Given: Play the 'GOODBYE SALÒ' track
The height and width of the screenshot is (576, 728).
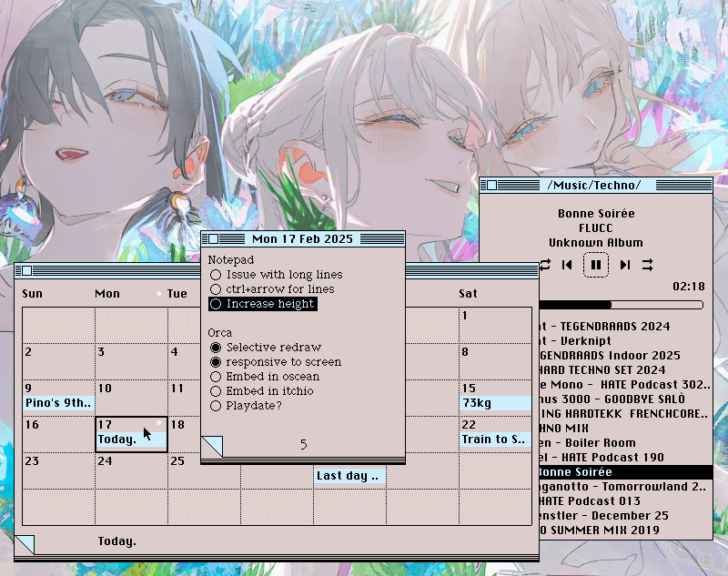Looking at the screenshot, I should [626, 399].
